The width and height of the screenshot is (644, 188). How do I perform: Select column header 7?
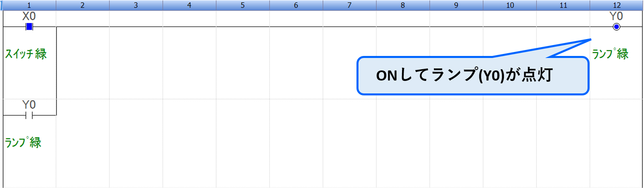349,5
